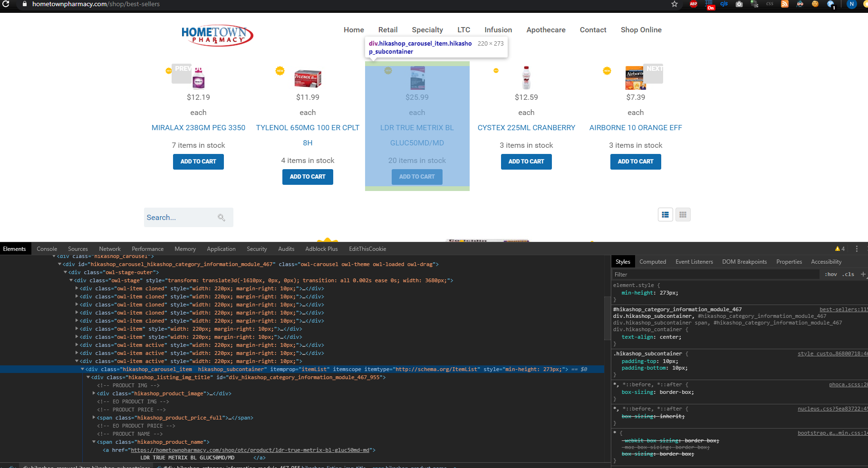Screen dimensions: 868x468
Task: Switch to the Console tab
Action: tap(47, 248)
